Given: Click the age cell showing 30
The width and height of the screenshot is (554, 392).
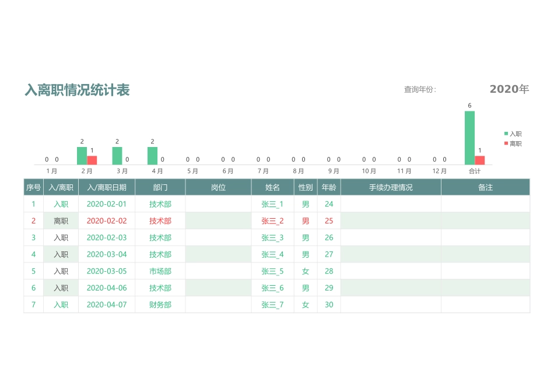Looking at the screenshot, I should [x=328, y=304].
